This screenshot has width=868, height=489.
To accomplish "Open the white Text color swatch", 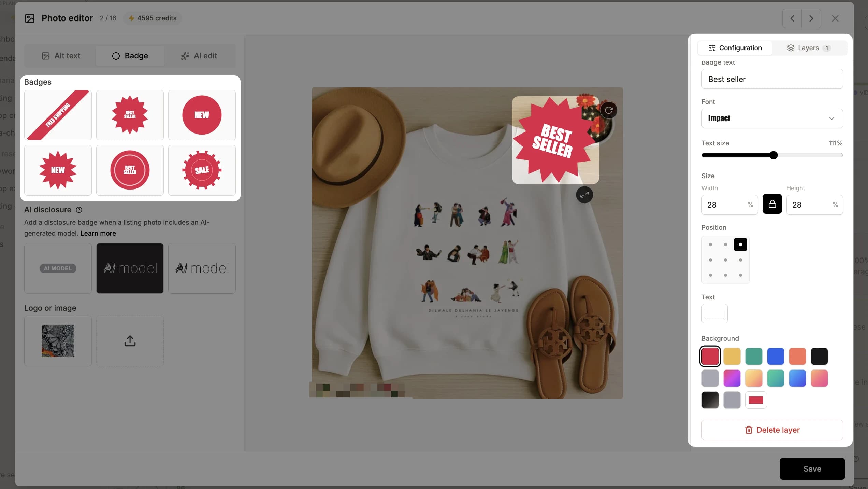I will [x=714, y=313].
